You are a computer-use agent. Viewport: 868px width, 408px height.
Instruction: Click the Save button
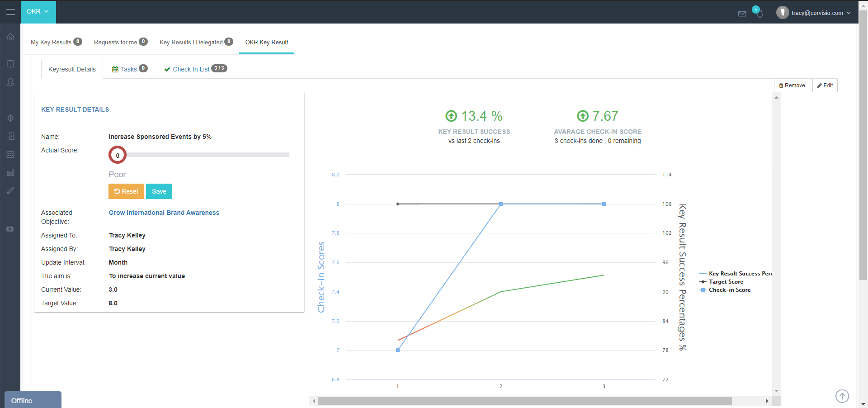coord(159,191)
